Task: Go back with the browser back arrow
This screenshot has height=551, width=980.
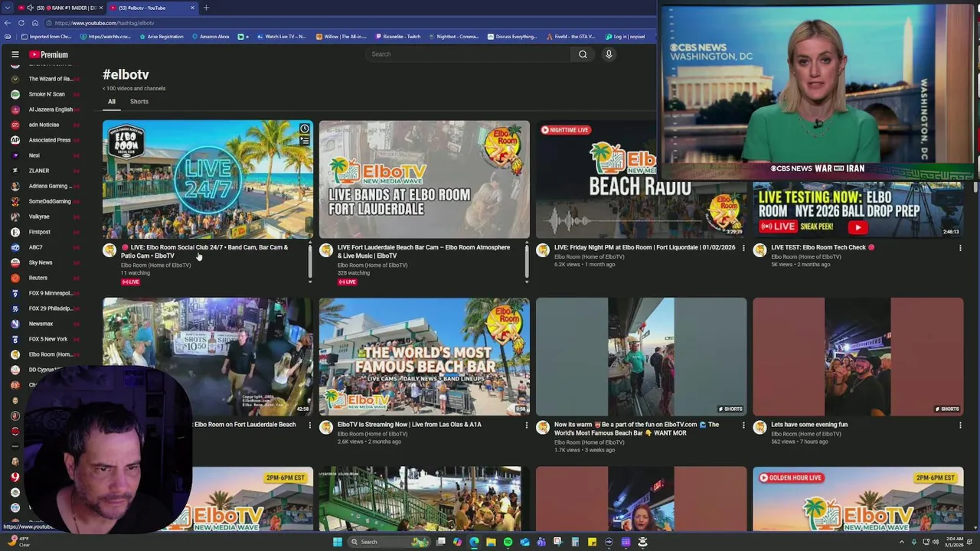Action: tap(8, 23)
